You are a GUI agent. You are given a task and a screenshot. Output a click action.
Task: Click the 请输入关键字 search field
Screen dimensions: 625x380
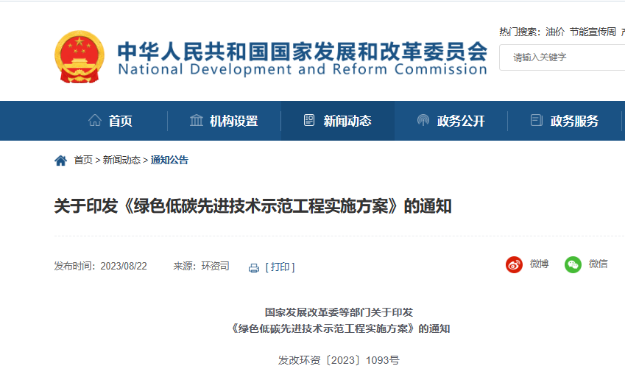[562, 57]
